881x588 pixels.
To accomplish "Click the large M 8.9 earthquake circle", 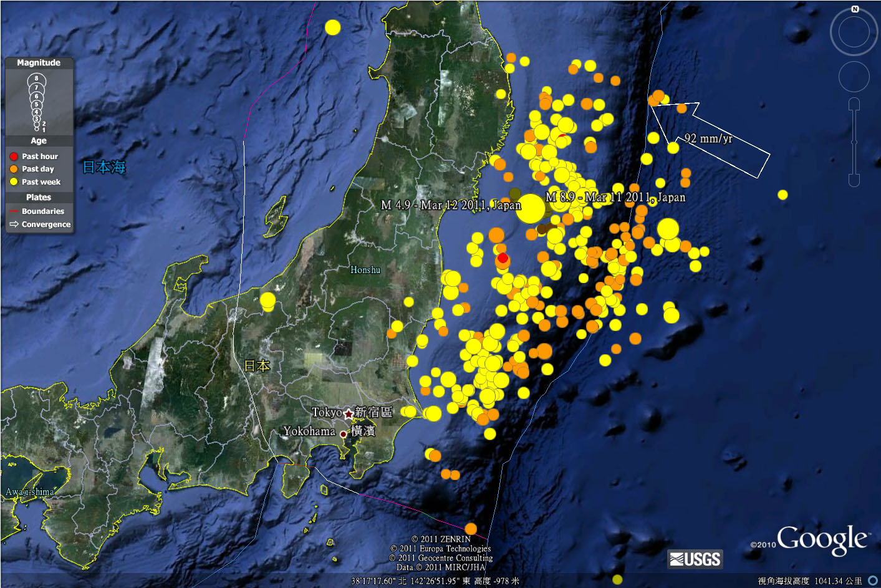I will point(531,208).
